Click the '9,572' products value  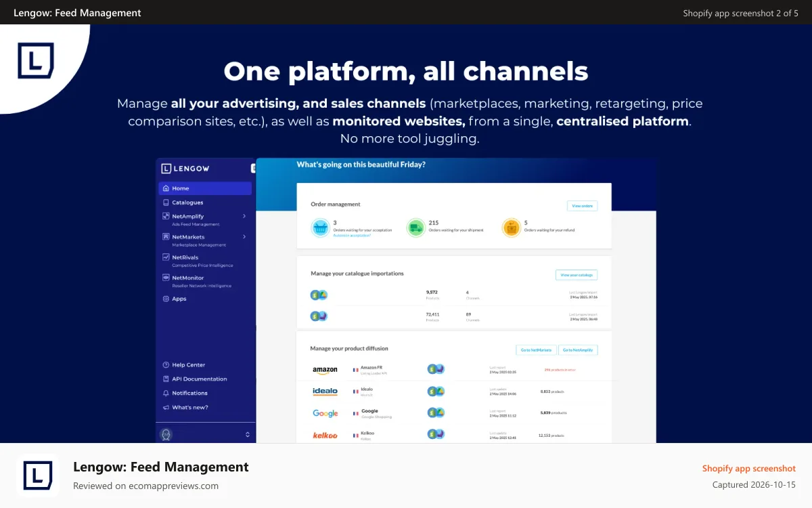(x=432, y=292)
